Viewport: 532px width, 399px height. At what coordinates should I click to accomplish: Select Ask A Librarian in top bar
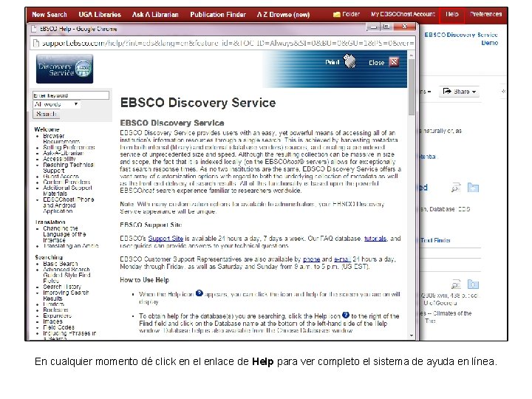click(155, 15)
